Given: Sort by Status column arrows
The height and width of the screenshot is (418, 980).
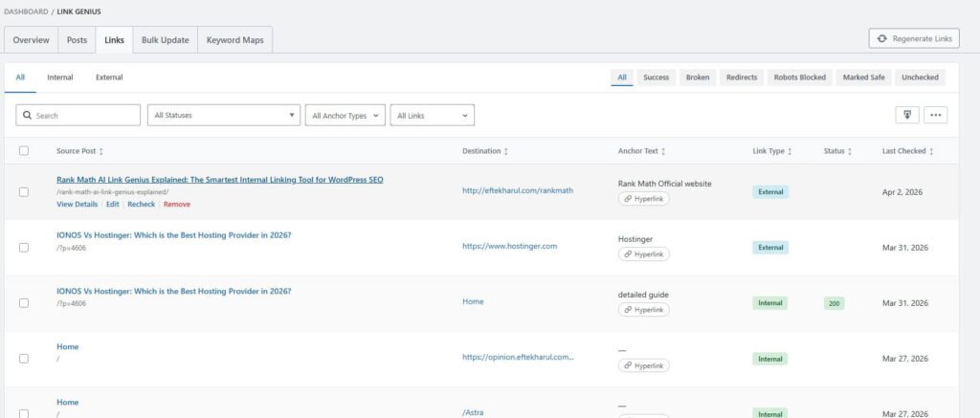Looking at the screenshot, I should click(850, 151).
